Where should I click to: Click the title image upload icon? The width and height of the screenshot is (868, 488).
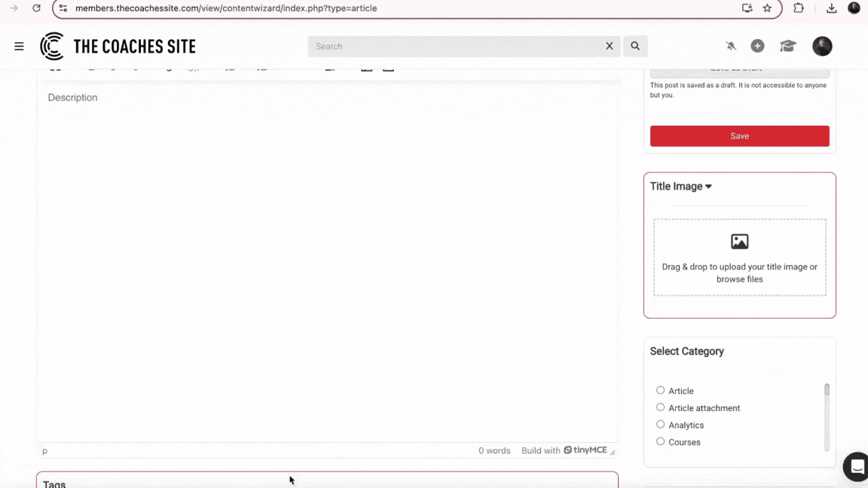(739, 242)
